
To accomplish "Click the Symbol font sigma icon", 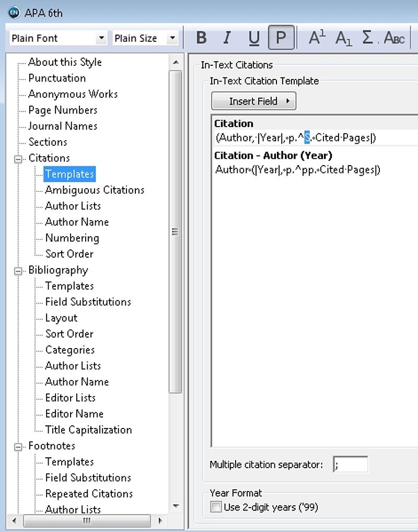I will click(368, 38).
